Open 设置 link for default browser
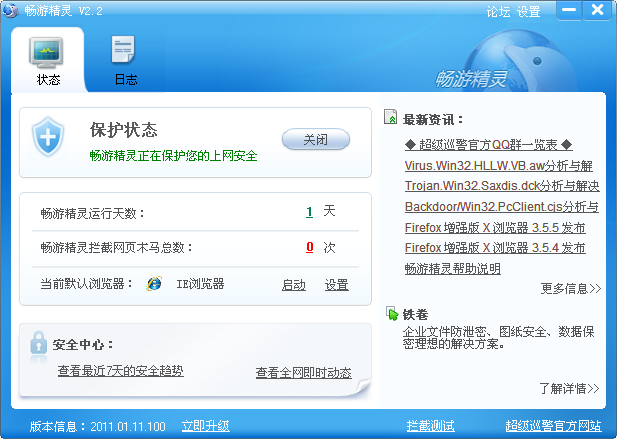Viewport: 617px width, 439px height. [x=336, y=285]
